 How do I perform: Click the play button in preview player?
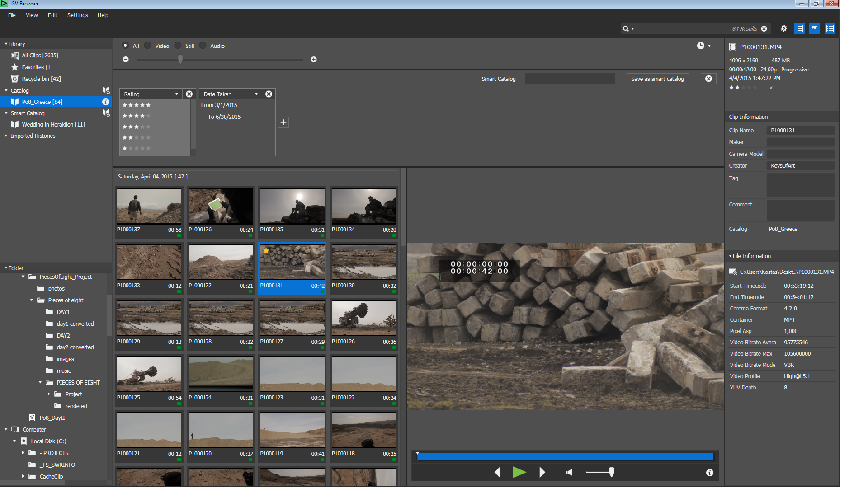pos(519,472)
